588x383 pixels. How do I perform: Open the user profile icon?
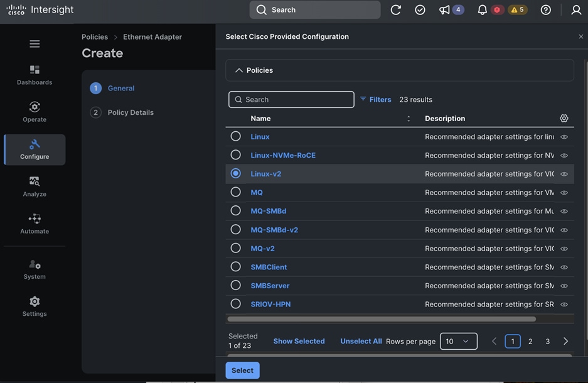pos(576,10)
